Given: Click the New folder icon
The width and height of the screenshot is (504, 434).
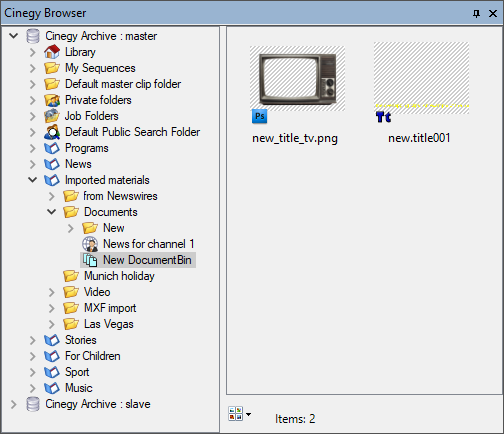Looking at the screenshot, I should [90, 228].
